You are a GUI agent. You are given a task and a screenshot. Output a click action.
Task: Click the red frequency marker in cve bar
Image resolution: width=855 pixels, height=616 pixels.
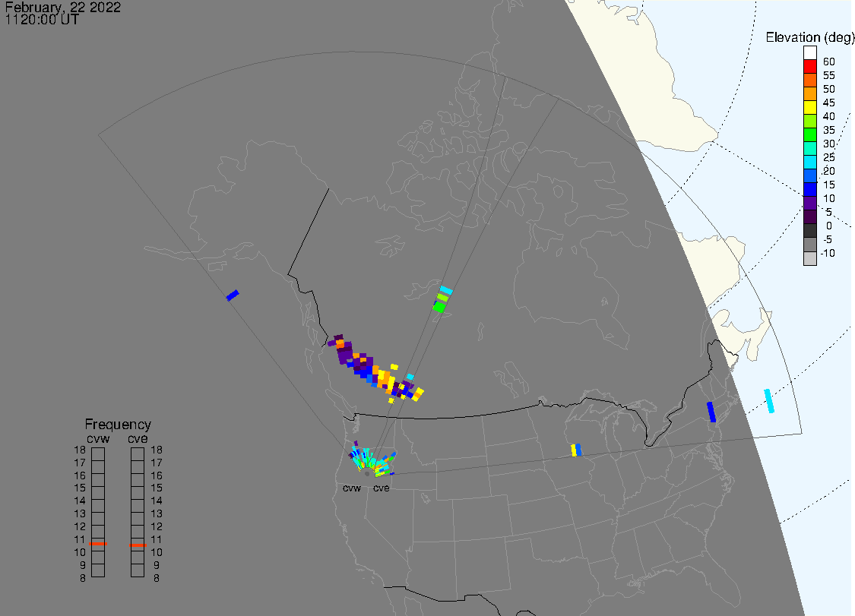coord(138,545)
